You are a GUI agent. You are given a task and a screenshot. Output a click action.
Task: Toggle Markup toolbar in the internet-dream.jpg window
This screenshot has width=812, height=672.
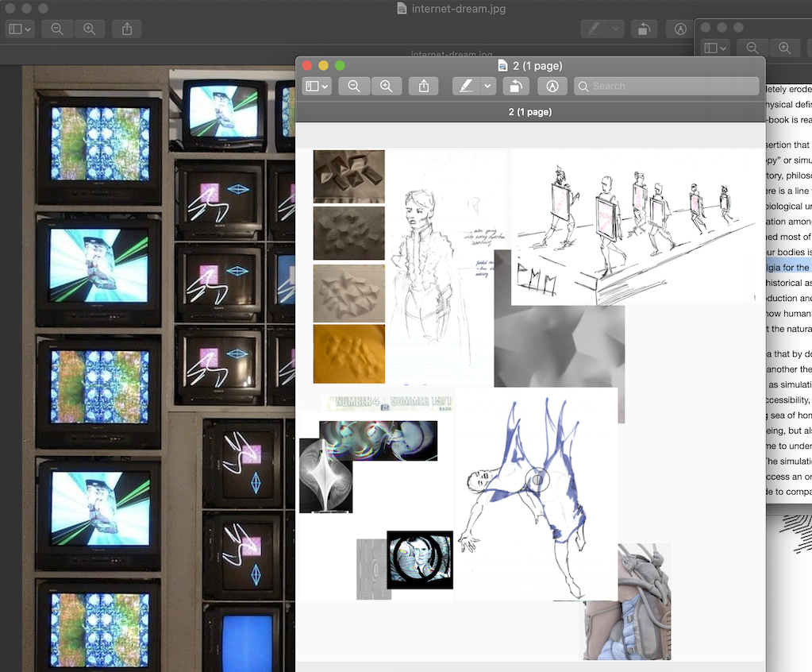pos(679,29)
